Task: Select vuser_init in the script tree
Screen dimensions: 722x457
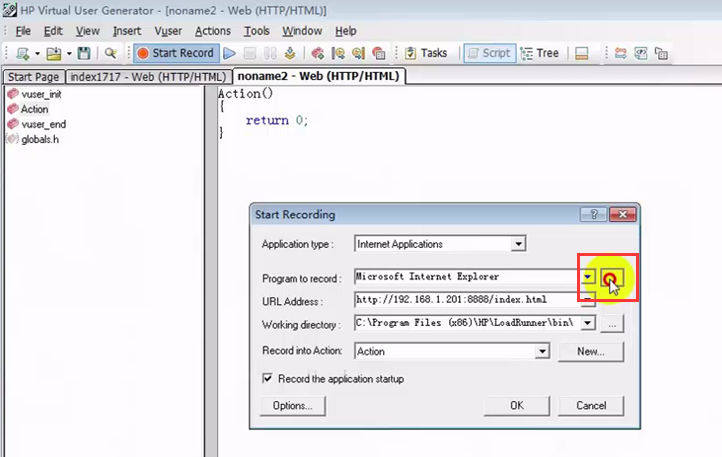Action: pyautogui.click(x=41, y=94)
